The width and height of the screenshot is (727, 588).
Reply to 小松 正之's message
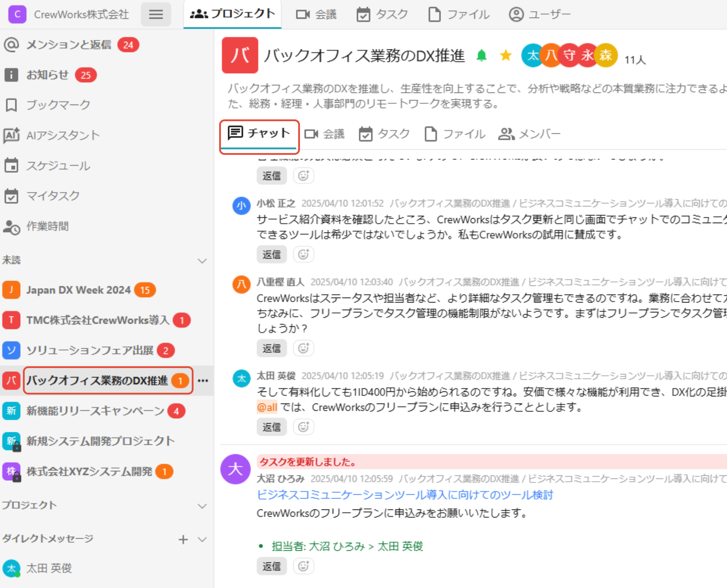point(272,255)
